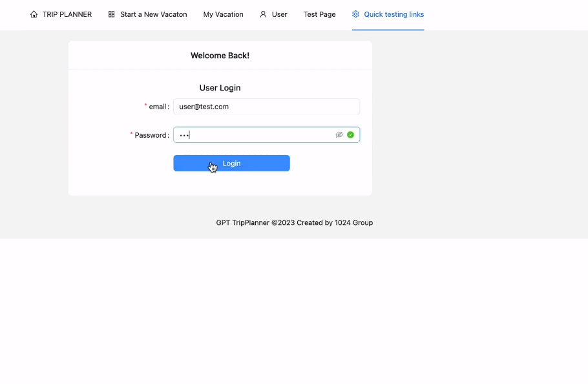Click inside the Password input field
The image size is (588, 384).
click(x=255, y=135)
